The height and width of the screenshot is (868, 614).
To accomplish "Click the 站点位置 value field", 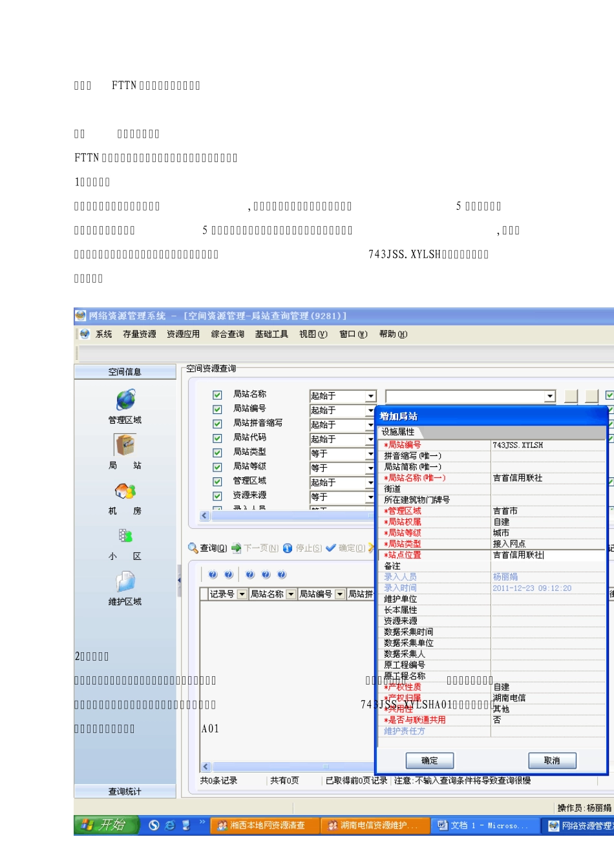I will (548, 555).
